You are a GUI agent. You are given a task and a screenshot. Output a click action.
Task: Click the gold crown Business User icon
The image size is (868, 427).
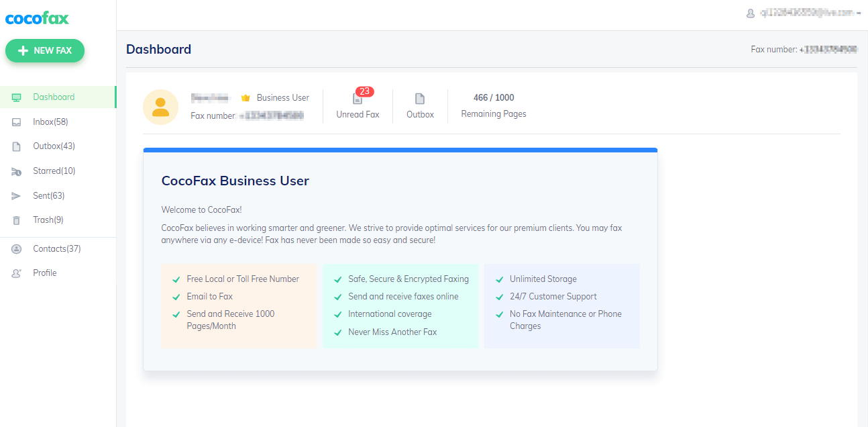tap(246, 98)
